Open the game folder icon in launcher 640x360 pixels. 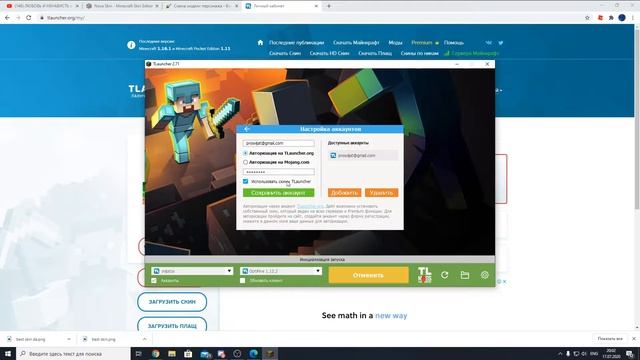tap(464, 275)
